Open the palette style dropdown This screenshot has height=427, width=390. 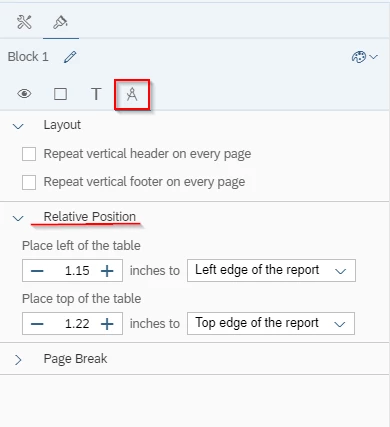click(365, 57)
